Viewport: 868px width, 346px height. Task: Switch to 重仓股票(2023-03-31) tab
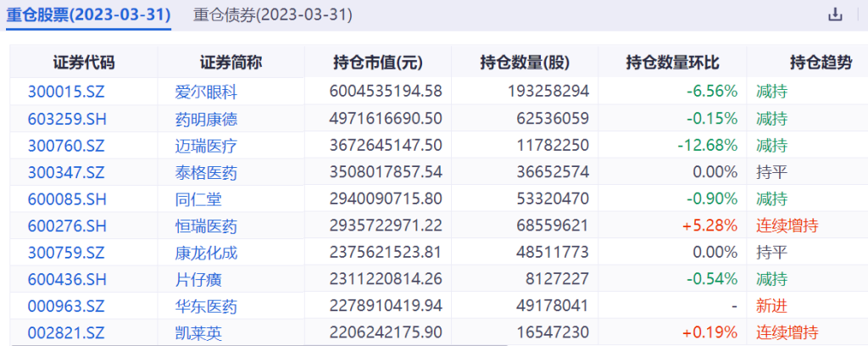[88, 15]
